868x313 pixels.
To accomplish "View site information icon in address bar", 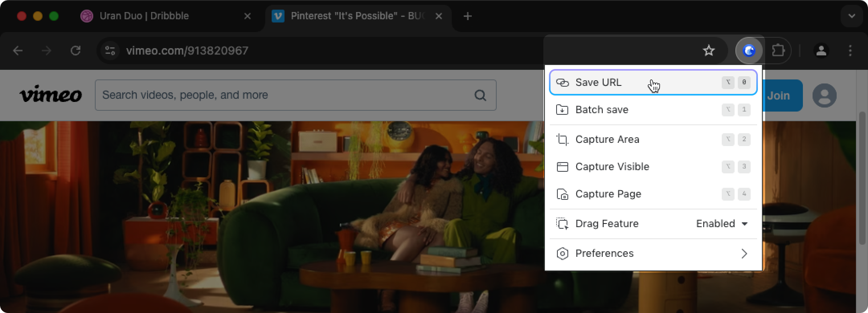I will coord(110,51).
